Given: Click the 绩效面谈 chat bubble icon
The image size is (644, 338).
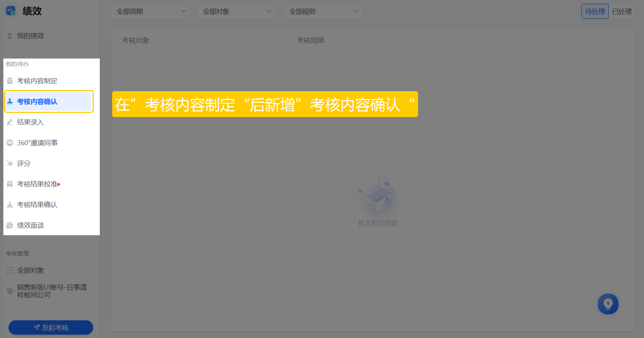Looking at the screenshot, I should pyautogui.click(x=10, y=225).
